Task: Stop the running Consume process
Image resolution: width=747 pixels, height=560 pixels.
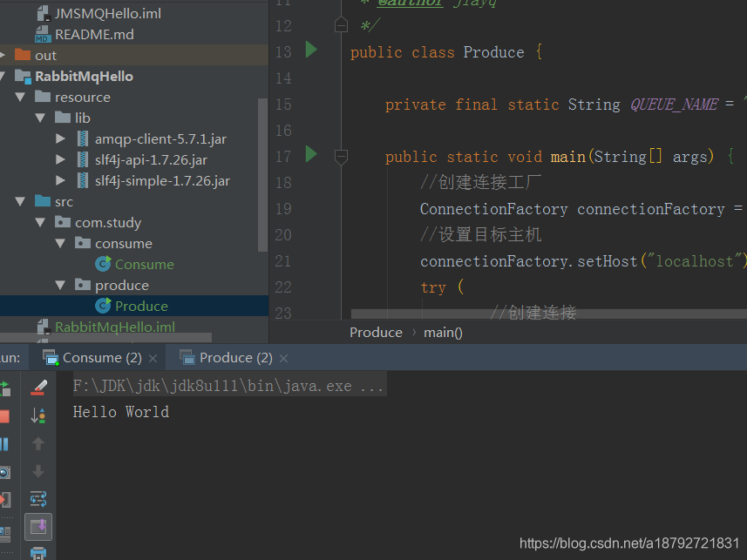Action: [x=4, y=416]
